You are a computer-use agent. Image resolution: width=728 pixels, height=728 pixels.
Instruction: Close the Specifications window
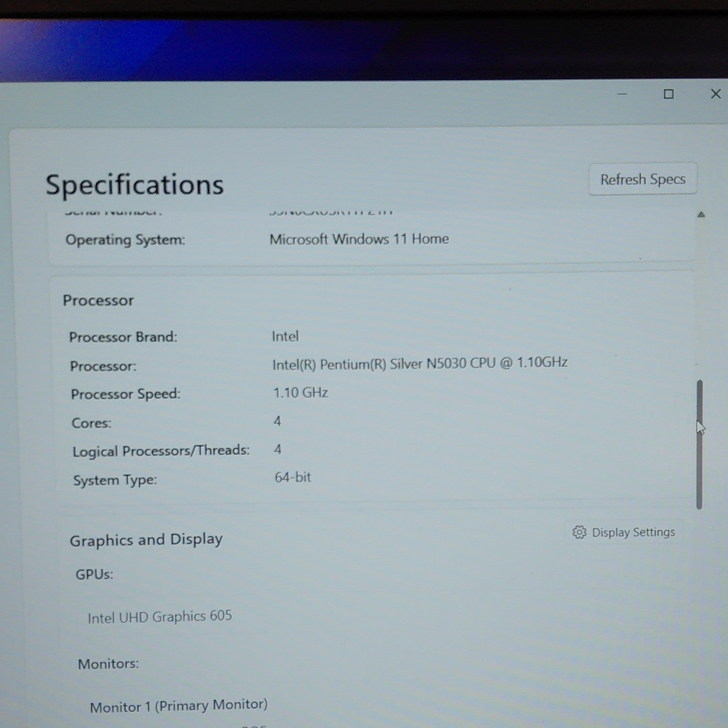[715, 94]
